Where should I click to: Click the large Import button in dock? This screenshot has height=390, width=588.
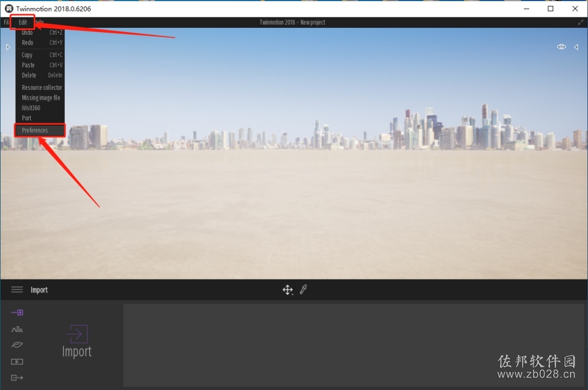pos(77,341)
